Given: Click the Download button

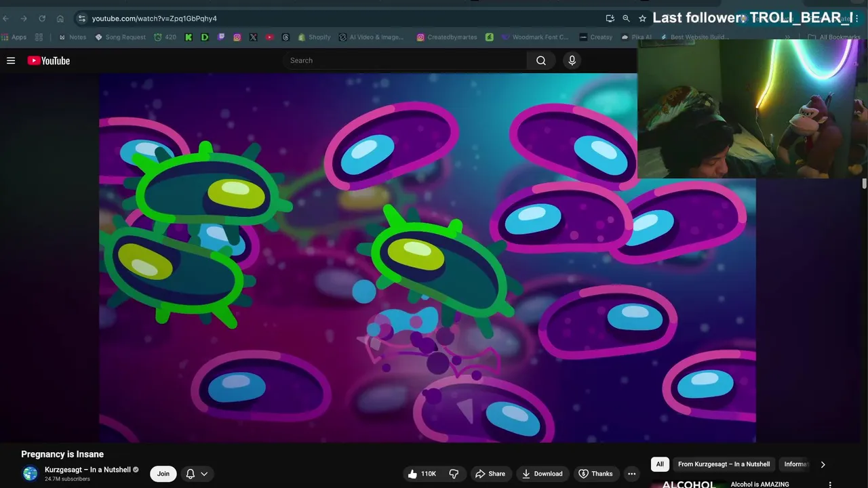Looking at the screenshot, I should [x=542, y=474].
